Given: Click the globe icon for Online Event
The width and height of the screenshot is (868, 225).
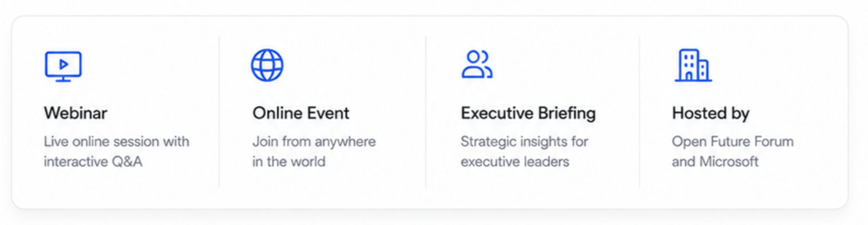Looking at the screenshot, I should click(x=267, y=65).
